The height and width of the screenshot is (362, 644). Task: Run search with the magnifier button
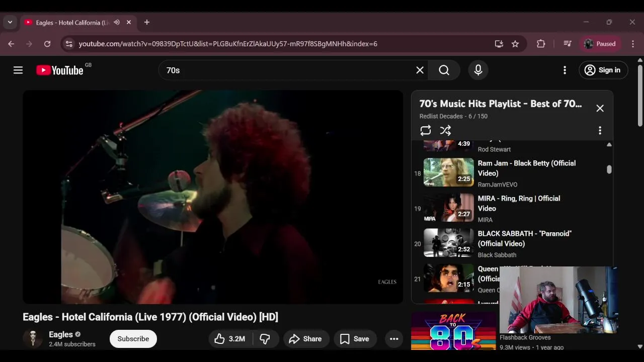[x=444, y=70]
